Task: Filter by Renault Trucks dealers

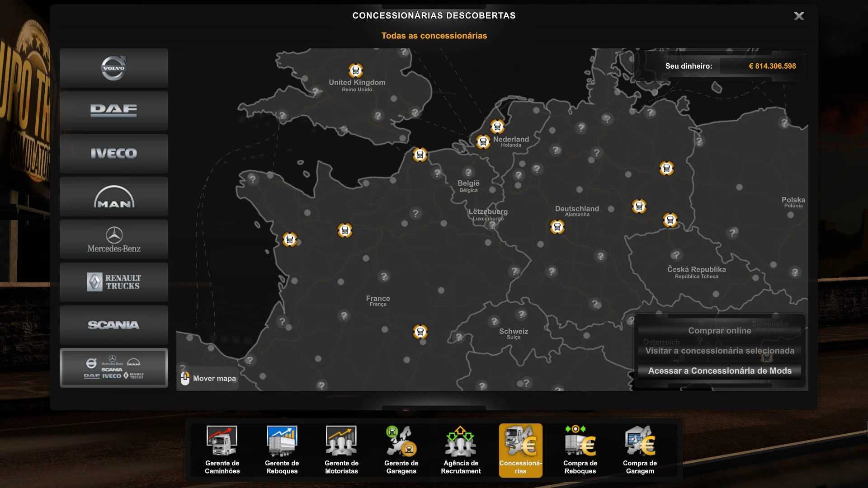Action: click(113, 282)
